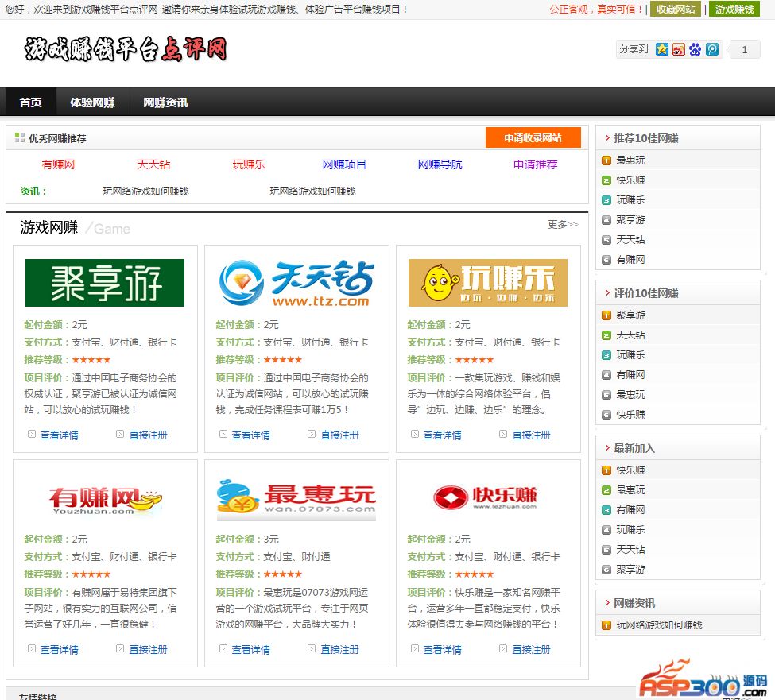The image size is (775, 700).
Task: Share via Sina Weibo icon
Action: [679, 49]
